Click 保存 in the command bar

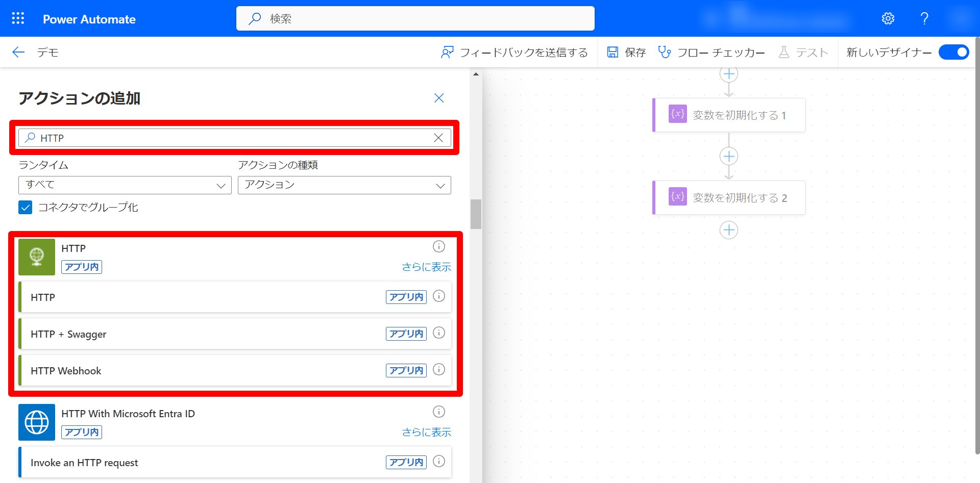pyautogui.click(x=627, y=52)
